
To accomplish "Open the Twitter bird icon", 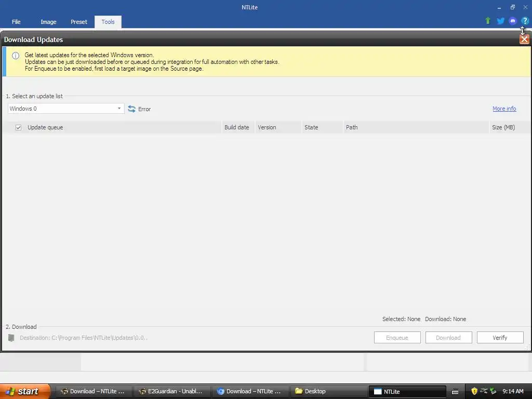I will [500, 21].
